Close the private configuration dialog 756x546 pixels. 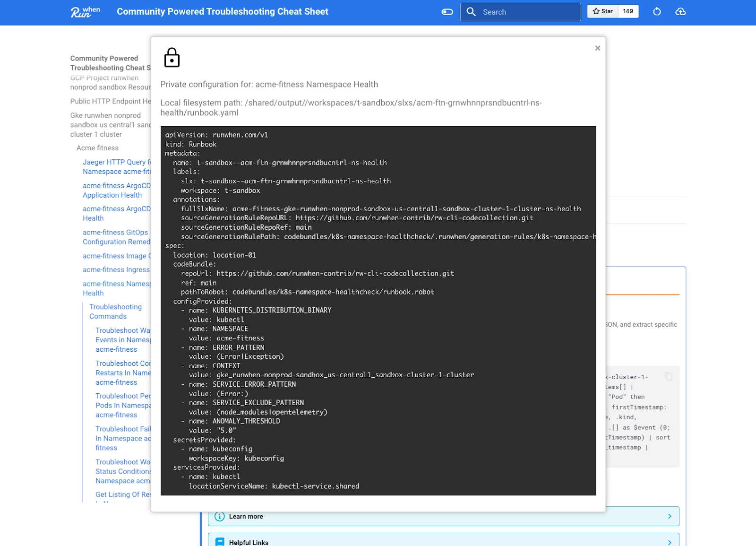[598, 48]
